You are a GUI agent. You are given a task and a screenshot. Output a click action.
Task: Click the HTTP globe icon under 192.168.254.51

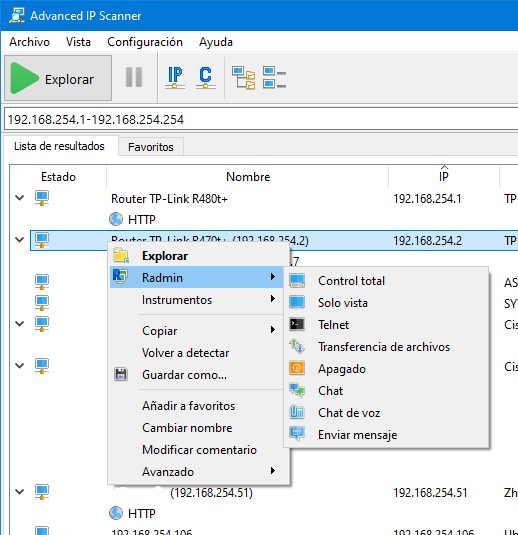click(116, 513)
